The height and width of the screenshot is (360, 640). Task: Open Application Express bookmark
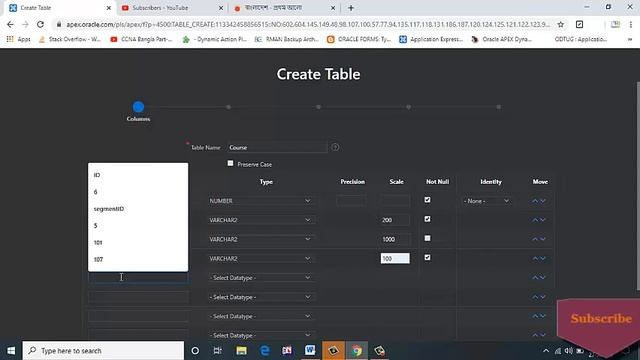pyautogui.click(x=431, y=39)
